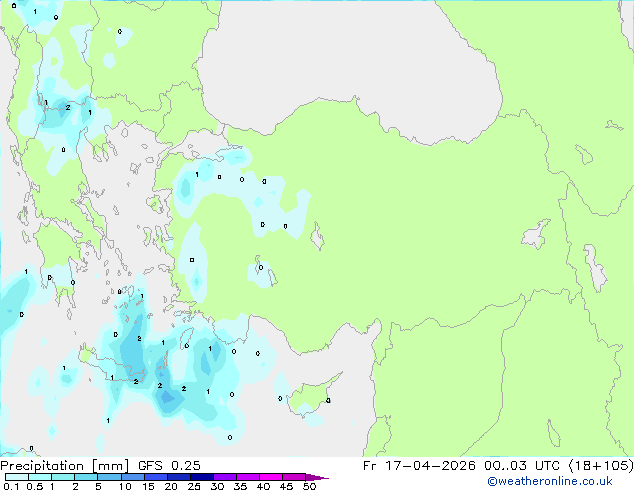This screenshot has width=634, height=490.
Task: Click the '20' legend scale value
Action: (171, 486)
